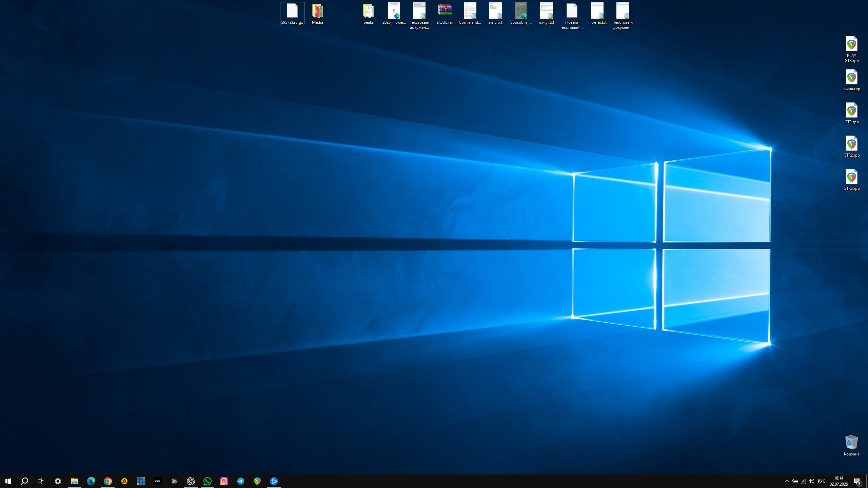Viewport: 868px width, 488px height.
Task: Open WhatsApp from the taskbar
Action: pos(208,481)
